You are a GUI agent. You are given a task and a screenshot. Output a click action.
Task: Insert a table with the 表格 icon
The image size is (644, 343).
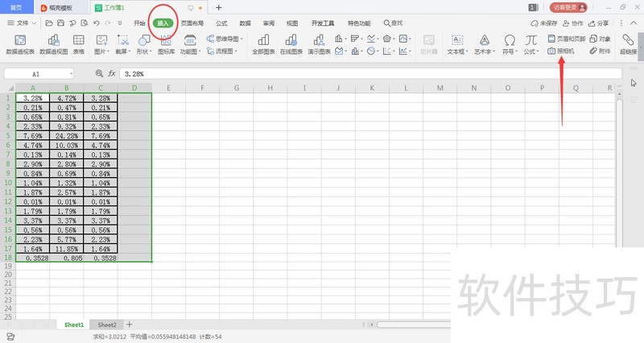click(78, 44)
